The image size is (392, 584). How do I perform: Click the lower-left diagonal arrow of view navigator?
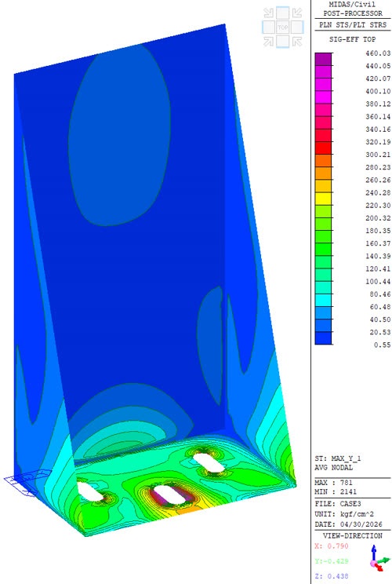pos(269,42)
